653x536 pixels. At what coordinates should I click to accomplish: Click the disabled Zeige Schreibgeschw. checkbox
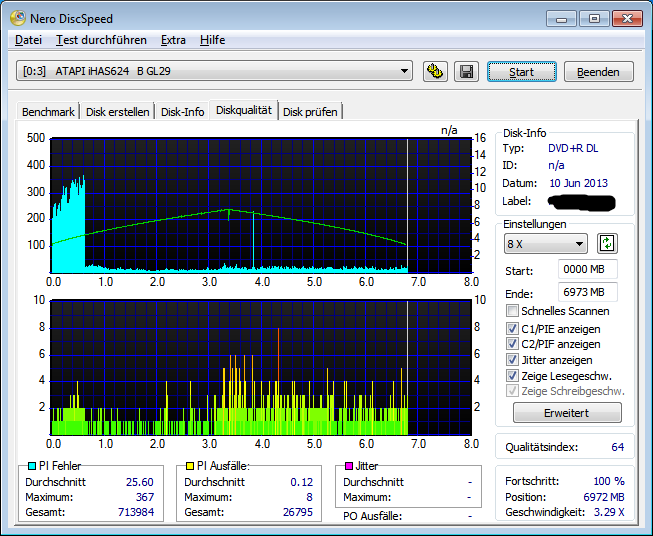pos(512,391)
